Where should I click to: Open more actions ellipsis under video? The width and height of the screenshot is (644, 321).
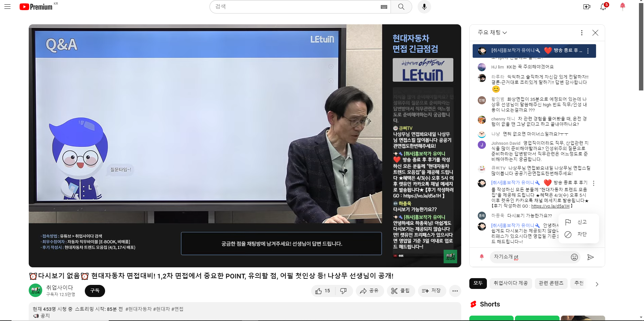click(455, 291)
